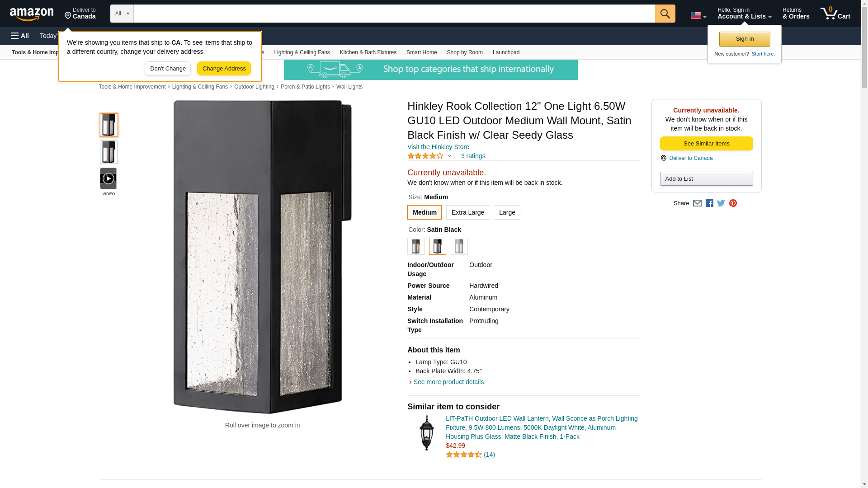Screen dimensions: 868x488
Task: Click the magnifying glass search button
Action: point(665,14)
